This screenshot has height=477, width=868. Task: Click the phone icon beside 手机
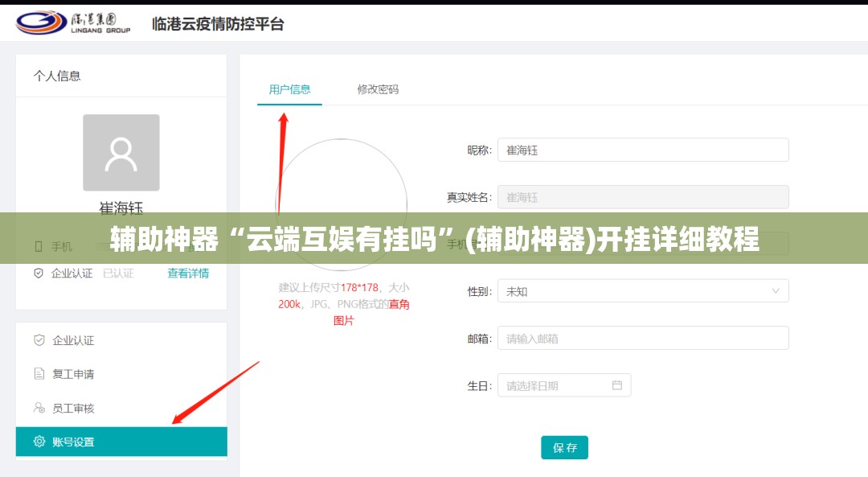click(39, 246)
